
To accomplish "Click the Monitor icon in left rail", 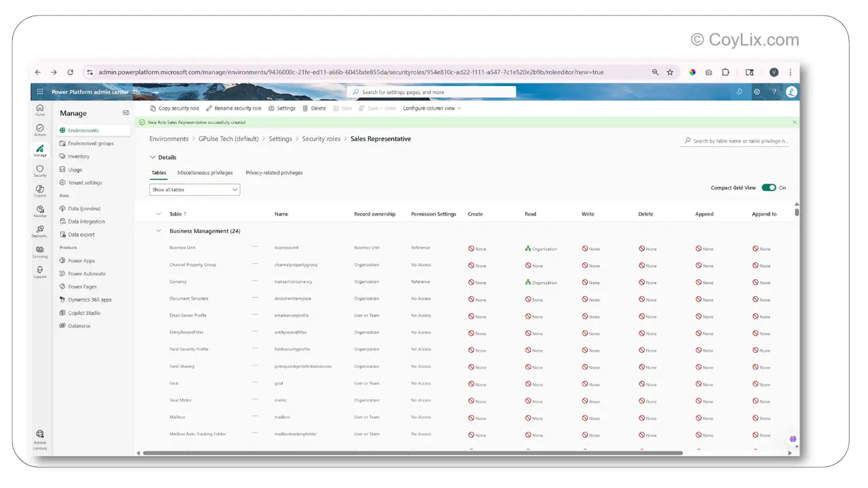I will coord(40,210).
